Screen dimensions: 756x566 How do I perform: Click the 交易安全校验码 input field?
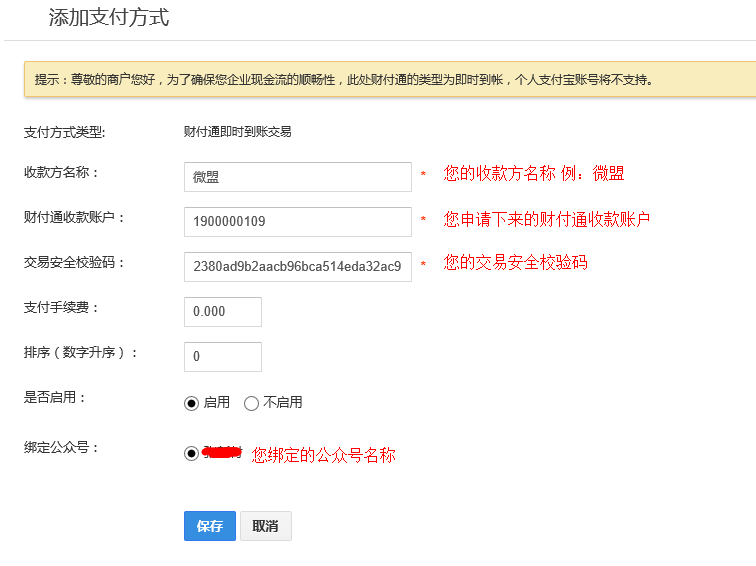[x=297, y=267]
